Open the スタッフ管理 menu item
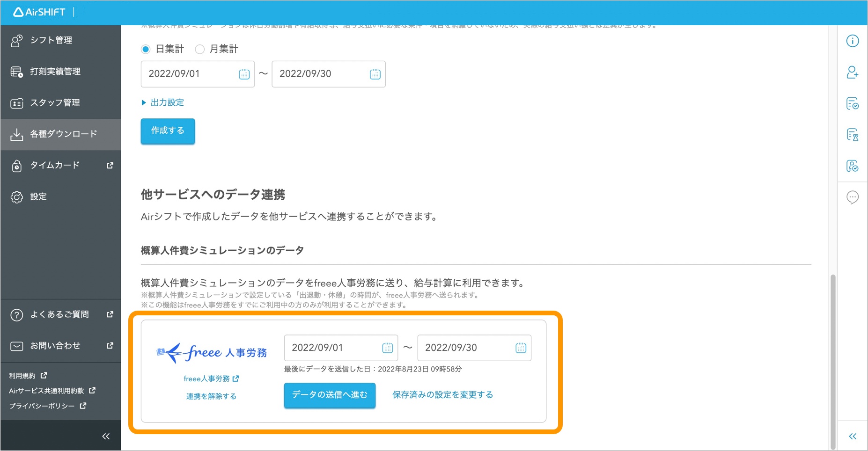The width and height of the screenshot is (868, 451). coord(55,103)
